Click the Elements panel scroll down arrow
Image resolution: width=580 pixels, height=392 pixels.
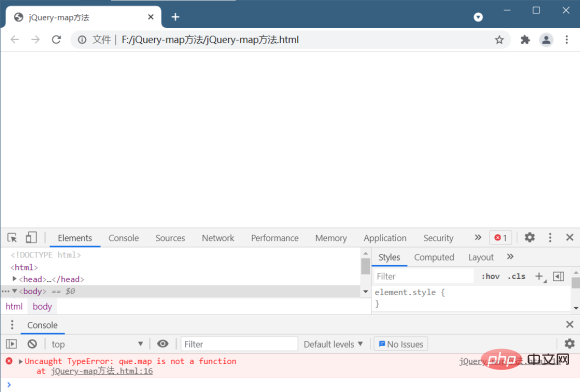(365, 292)
